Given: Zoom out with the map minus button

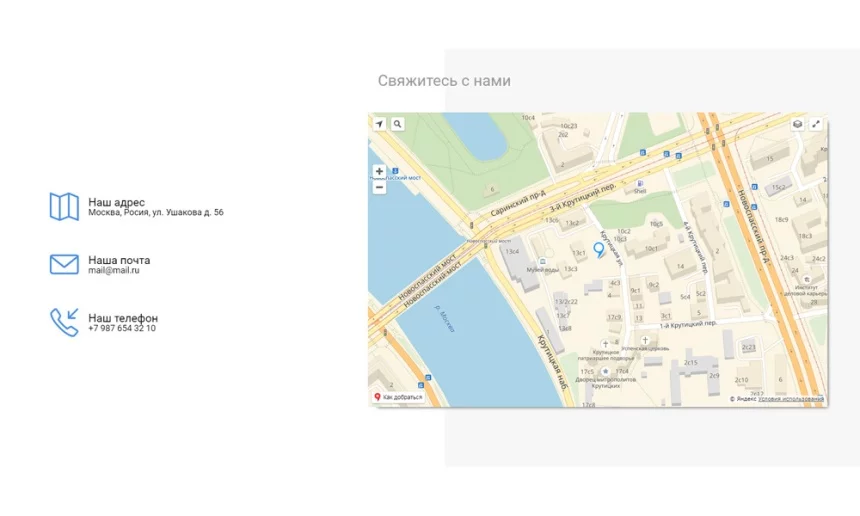Looking at the screenshot, I should [x=379, y=187].
